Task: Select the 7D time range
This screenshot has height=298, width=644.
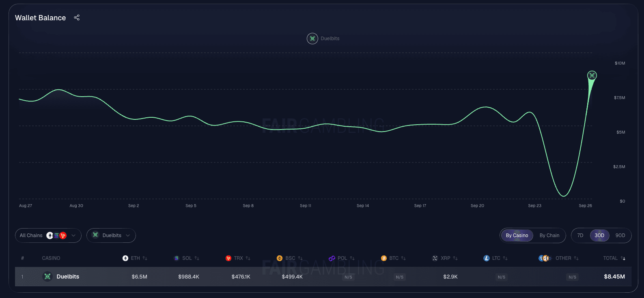Action: tap(580, 235)
